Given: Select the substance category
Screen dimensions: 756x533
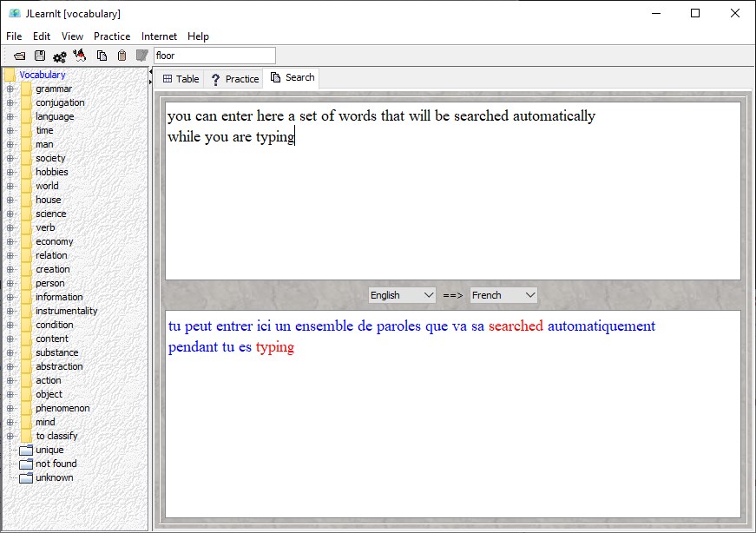Looking at the screenshot, I should (x=57, y=353).
